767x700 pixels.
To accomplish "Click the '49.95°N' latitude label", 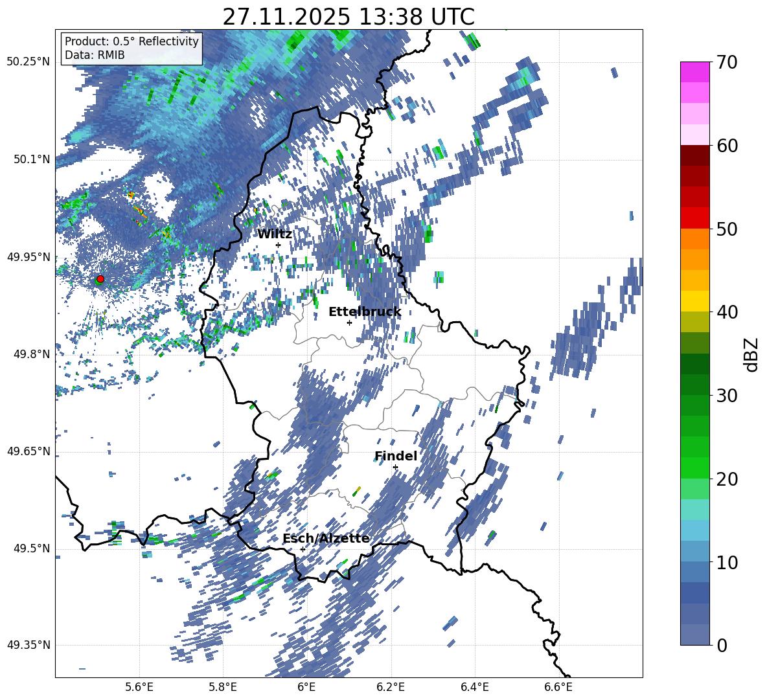I will pos(29,257).
